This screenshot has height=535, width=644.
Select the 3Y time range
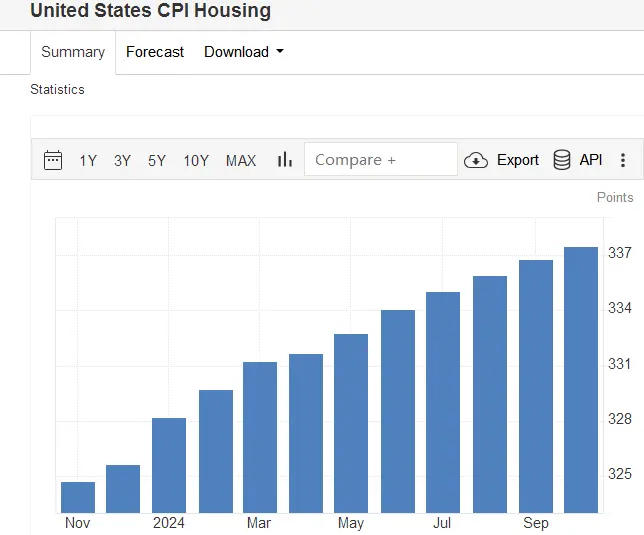[122, 161]
